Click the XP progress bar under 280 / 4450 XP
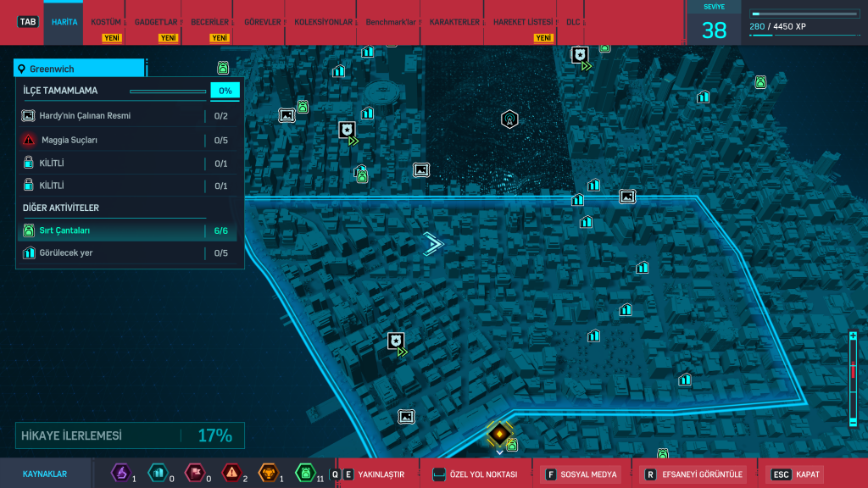This screenshot has height=488, width=868. (804, 36)
